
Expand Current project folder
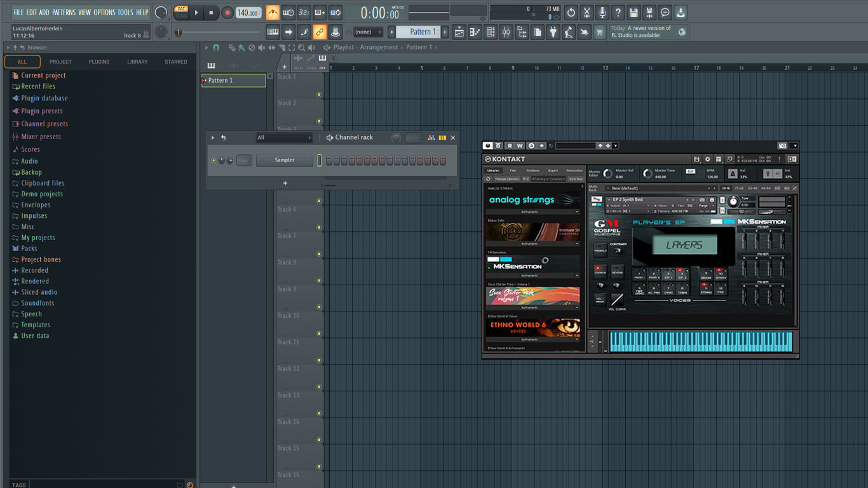pos(43,75)
